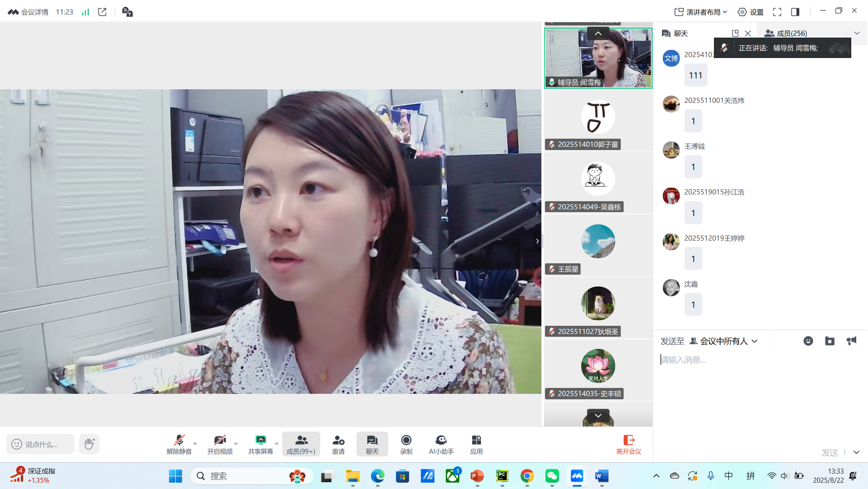
Task: Start recording with the 录制 button
Action: pyautogui.click(x=406, y=444)
